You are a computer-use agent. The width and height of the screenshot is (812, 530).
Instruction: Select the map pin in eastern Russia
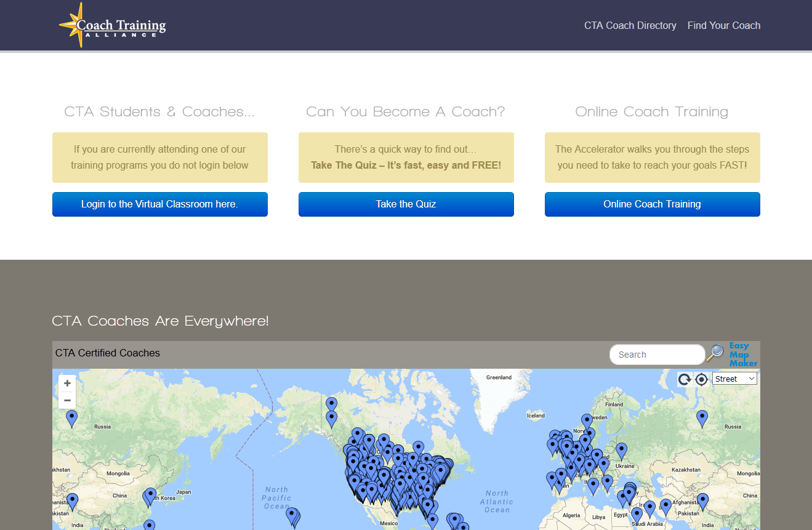point(702,418)
